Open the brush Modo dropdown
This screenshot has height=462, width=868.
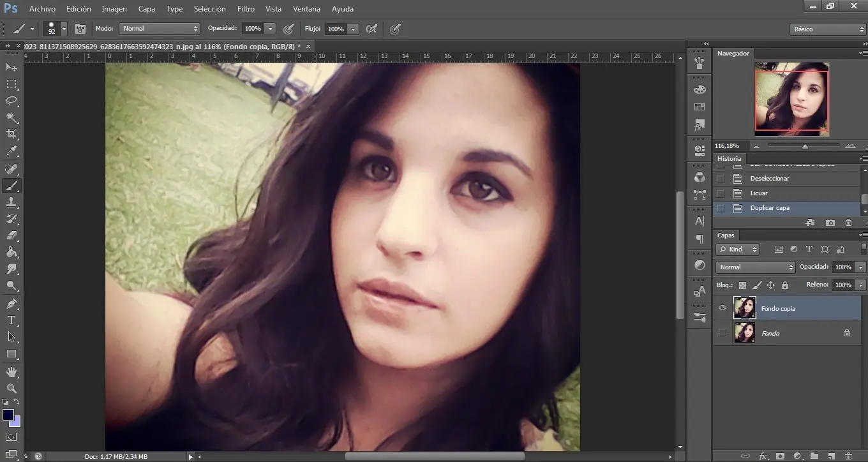pos(160,29)
